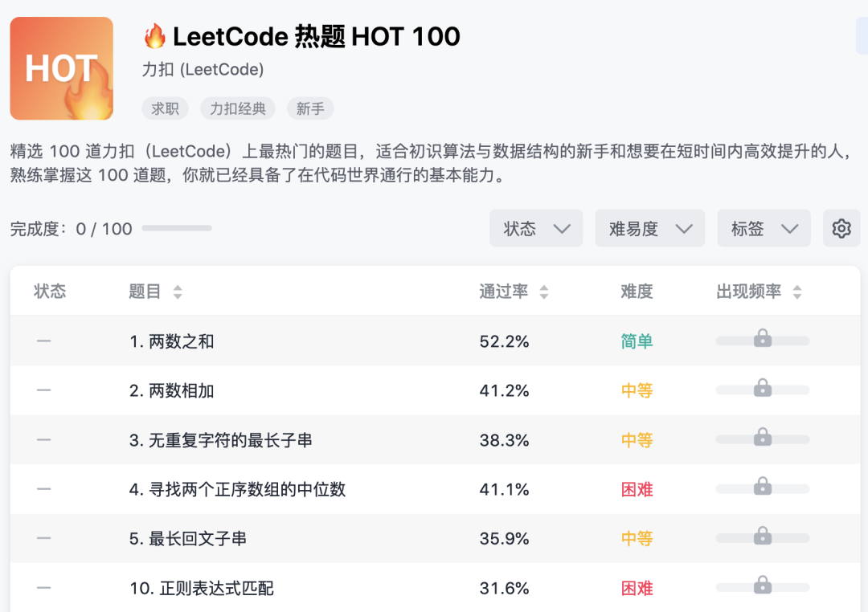Click the settings gear icon
Screen dimensions: 868x612
841,229
